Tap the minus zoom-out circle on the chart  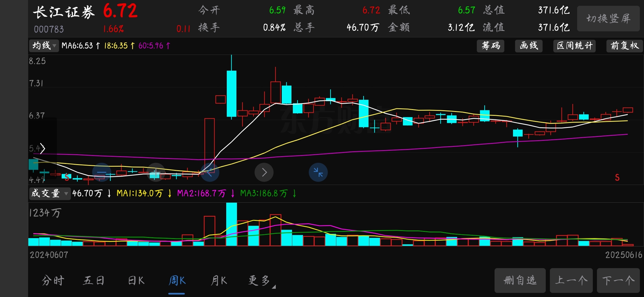[102, 172]
